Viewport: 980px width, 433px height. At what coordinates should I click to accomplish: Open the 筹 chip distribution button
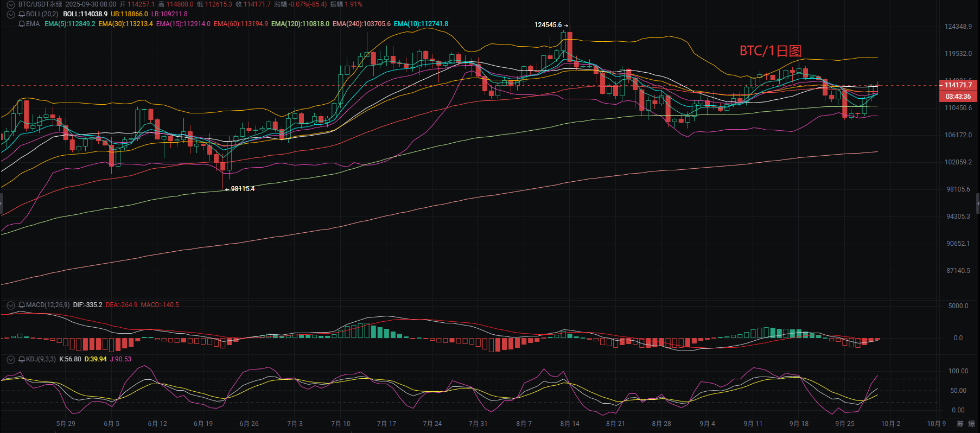(960, 424)
